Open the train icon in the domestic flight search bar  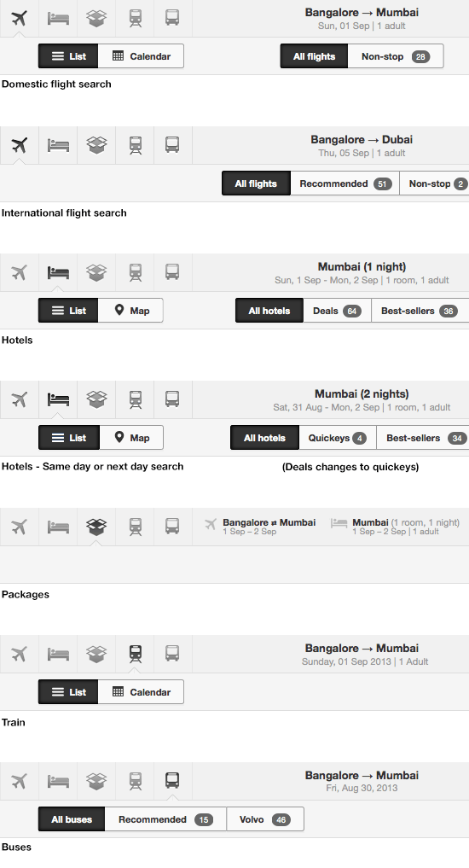(136, 18)
